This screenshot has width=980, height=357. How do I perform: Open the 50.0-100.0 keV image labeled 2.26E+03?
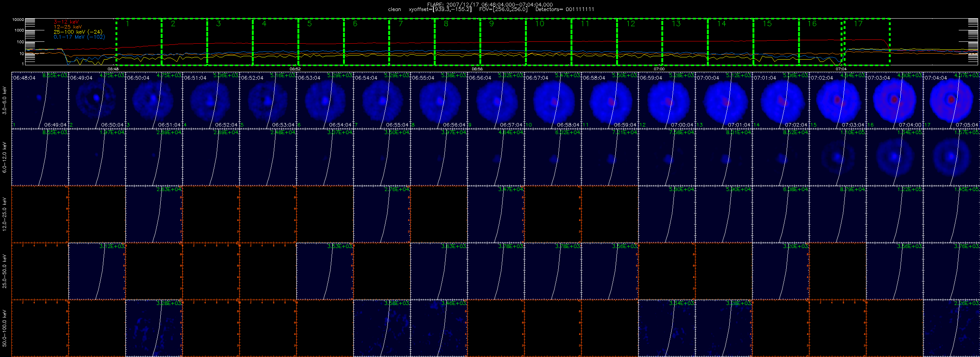click(x=952, y=328)
